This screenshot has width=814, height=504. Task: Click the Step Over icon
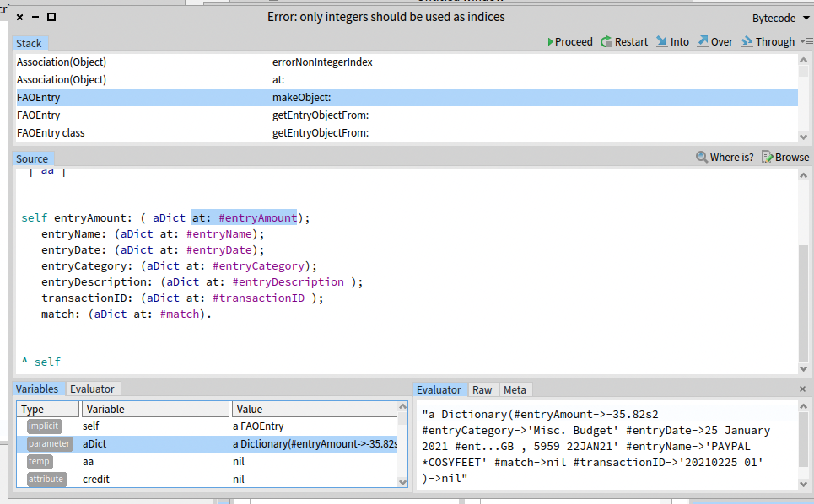[703, 41]
